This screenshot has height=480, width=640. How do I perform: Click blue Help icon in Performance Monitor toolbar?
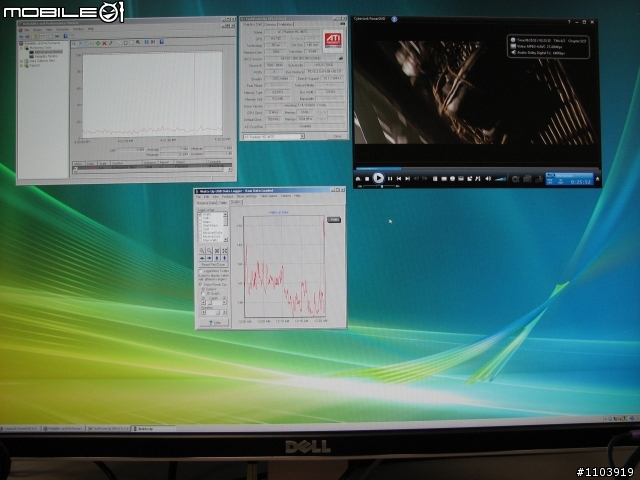pyautogui.click(x=162, y=42)
